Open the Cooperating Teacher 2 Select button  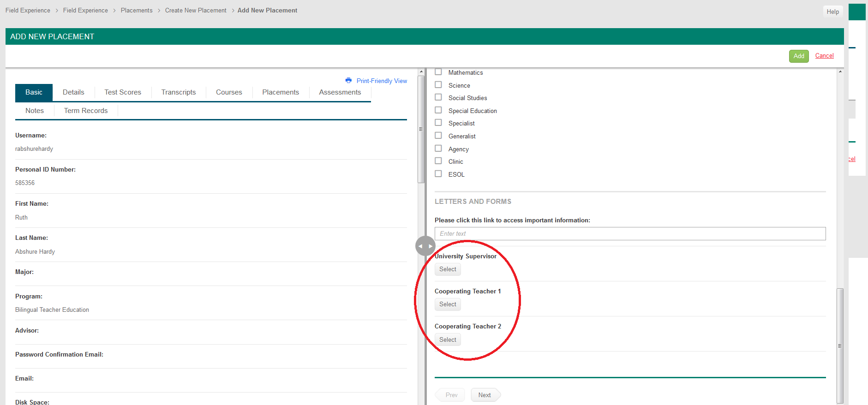pyautogui.click(x=448, y=340)
